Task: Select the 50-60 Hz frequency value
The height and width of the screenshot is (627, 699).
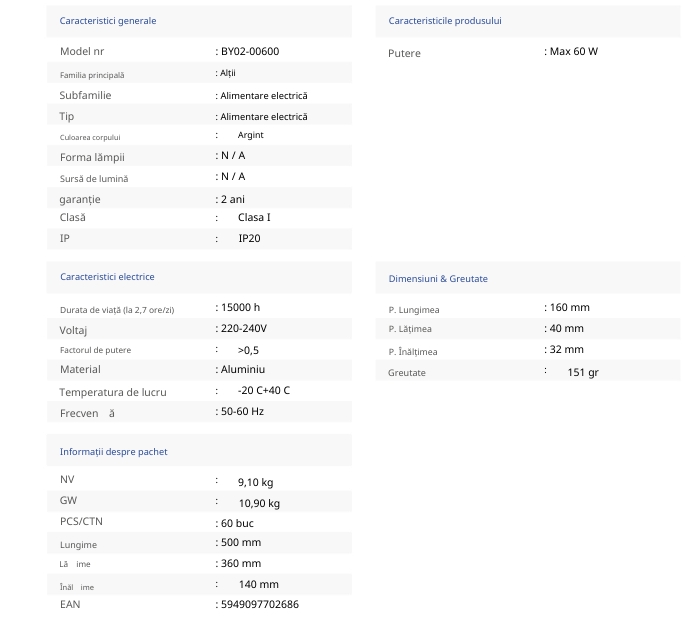Action: 243,411
